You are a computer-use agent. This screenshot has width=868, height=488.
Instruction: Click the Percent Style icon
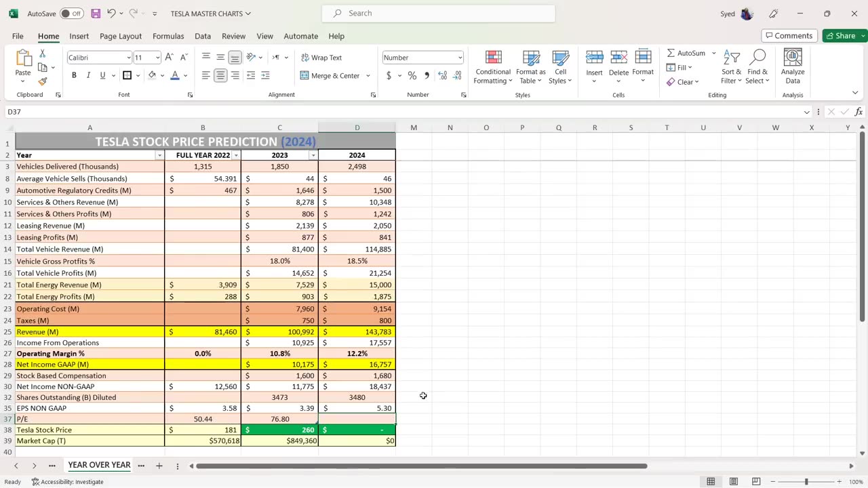tap(412, 75)
